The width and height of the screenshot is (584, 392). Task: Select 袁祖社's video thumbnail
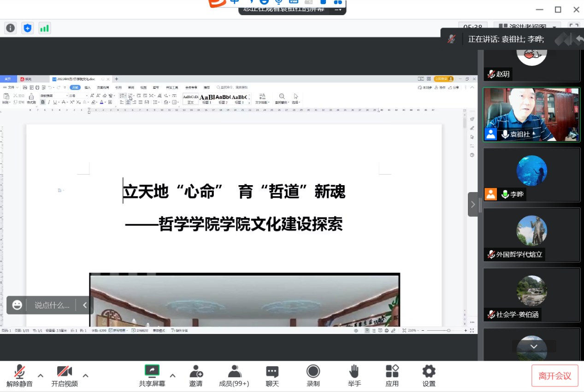[x=531, y=115]
